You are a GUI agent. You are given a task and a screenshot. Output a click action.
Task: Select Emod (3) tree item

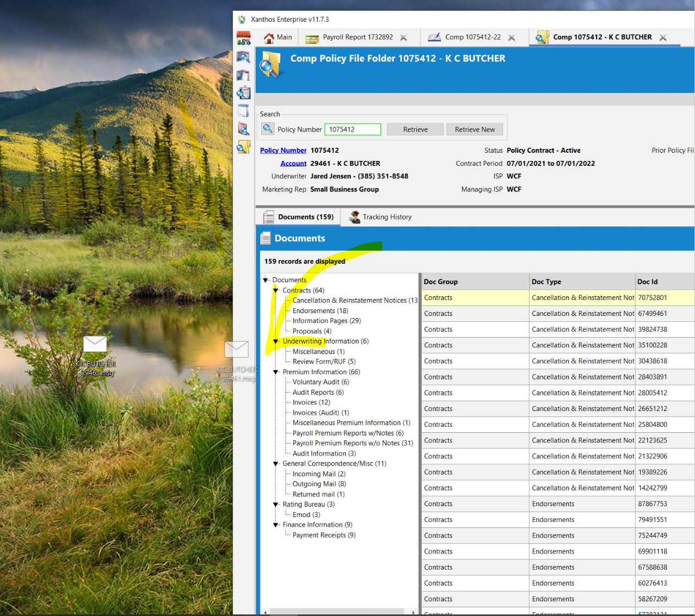pos(307,515)
